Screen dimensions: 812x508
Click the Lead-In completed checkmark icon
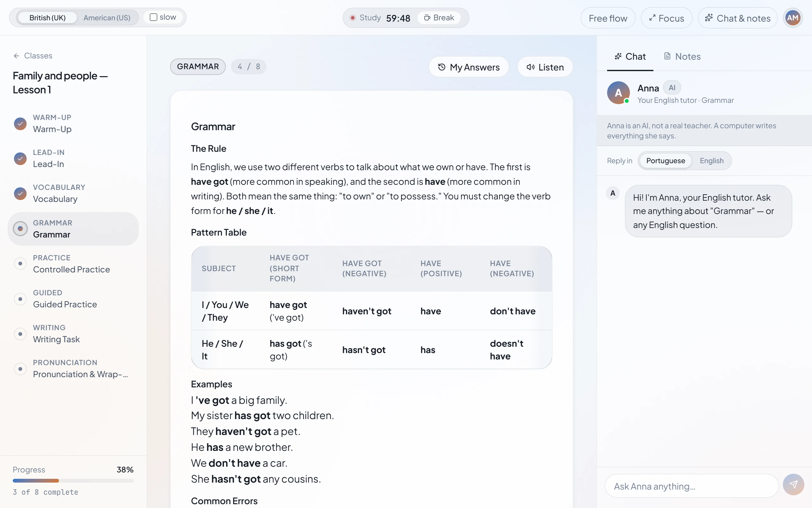click(20, 158)
